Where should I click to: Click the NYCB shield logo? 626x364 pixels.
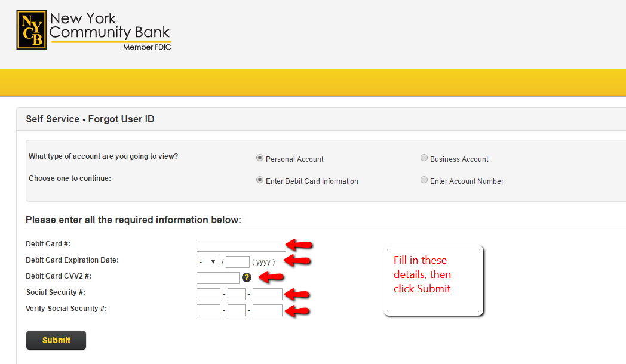(x=31, y=30)
